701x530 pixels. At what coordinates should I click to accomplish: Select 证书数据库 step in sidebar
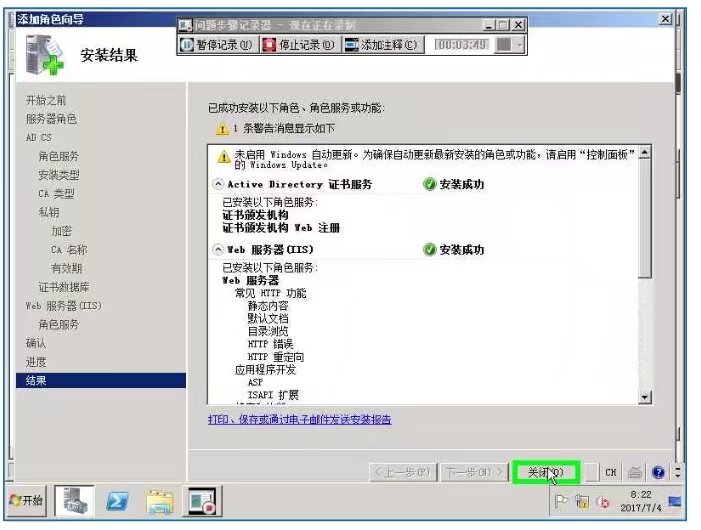[x=64, y=287]
